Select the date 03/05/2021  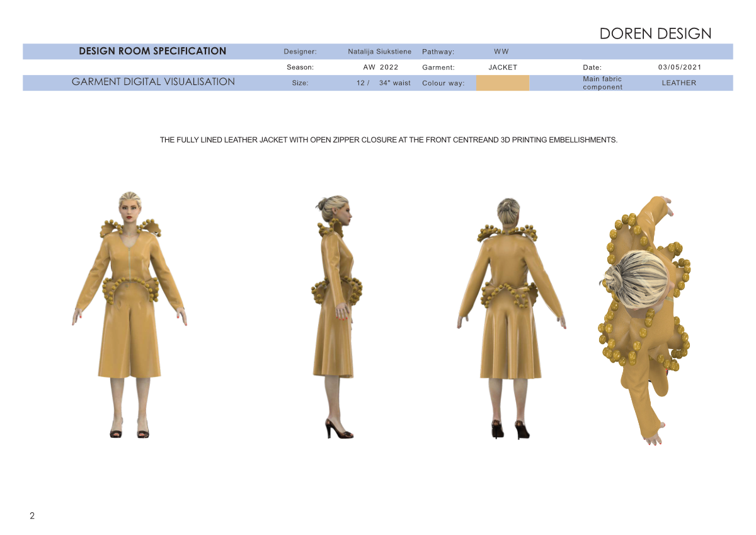tap(680, 67)
